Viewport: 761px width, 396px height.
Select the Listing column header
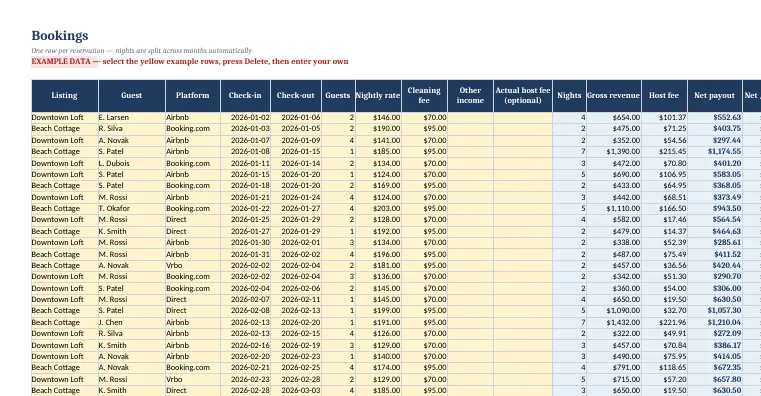click(x=65, y=96)
